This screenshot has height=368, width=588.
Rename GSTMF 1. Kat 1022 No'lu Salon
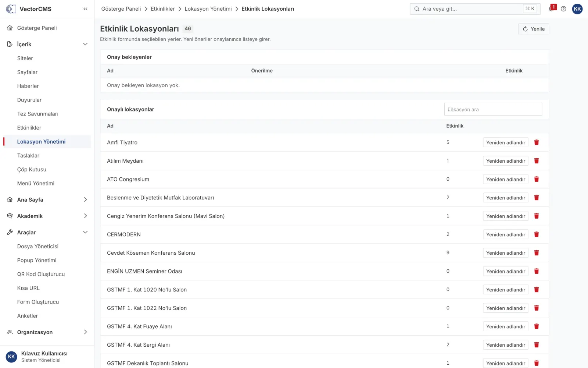pyautogui.click(x=505, y=308)
